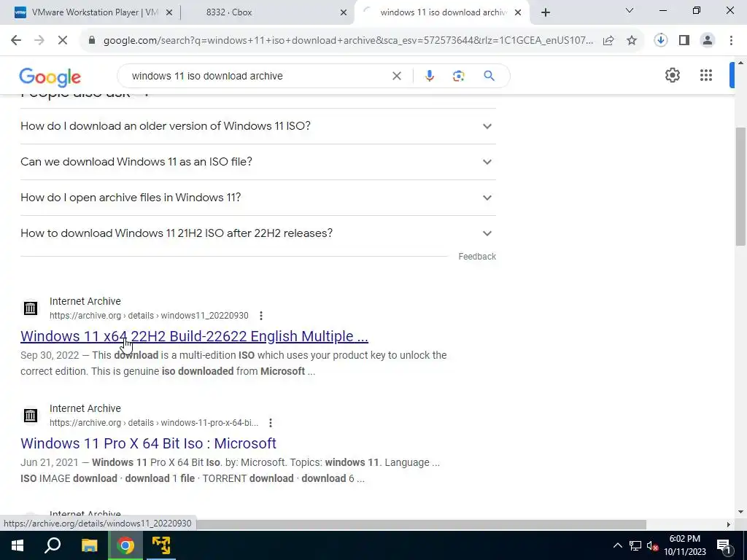Screen dimensions: 747x560
Task: Click 'Jun 21, 2021' snippet text
Action: (50, 462)
